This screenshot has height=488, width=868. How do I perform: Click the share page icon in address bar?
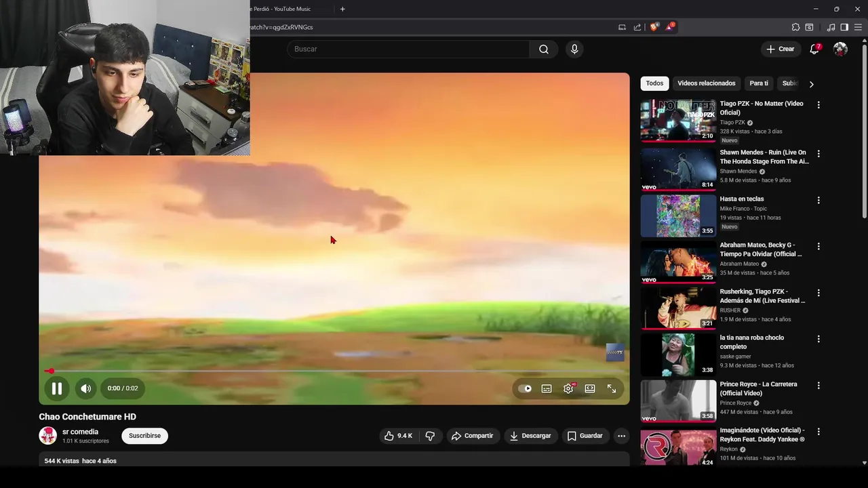637,27
